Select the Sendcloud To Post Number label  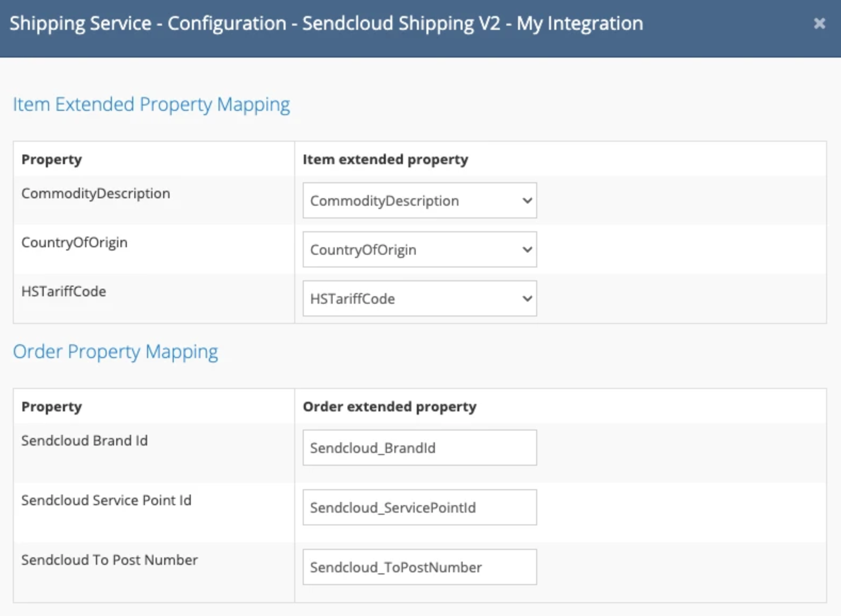(110, 560)
